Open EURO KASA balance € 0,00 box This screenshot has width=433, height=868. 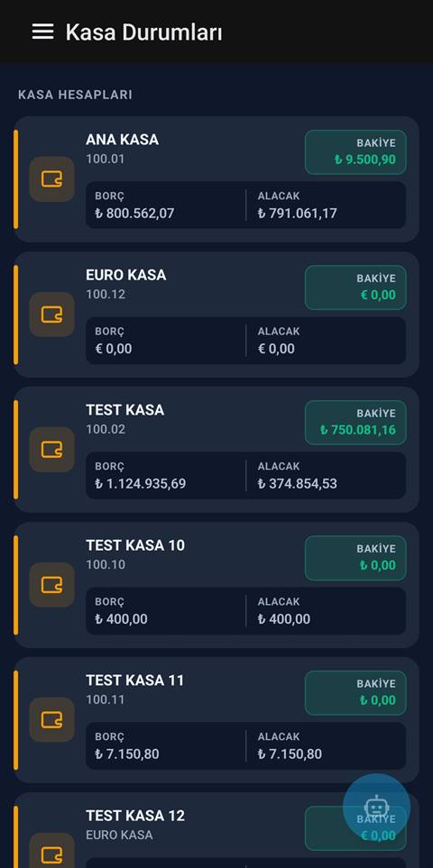(x=355, y=288)
